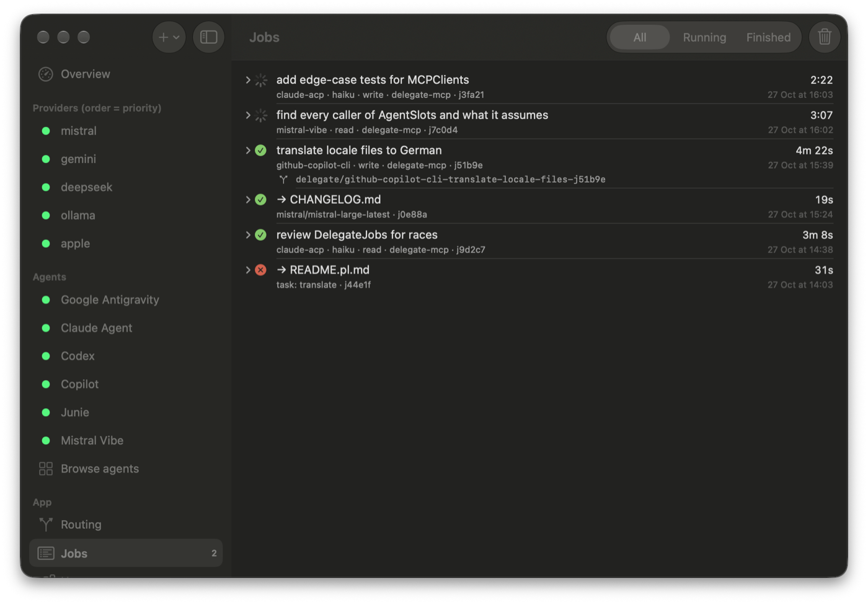Screen dimensions: 868x604
Task: Toggle the sidebar panel button
Action: 208,37
